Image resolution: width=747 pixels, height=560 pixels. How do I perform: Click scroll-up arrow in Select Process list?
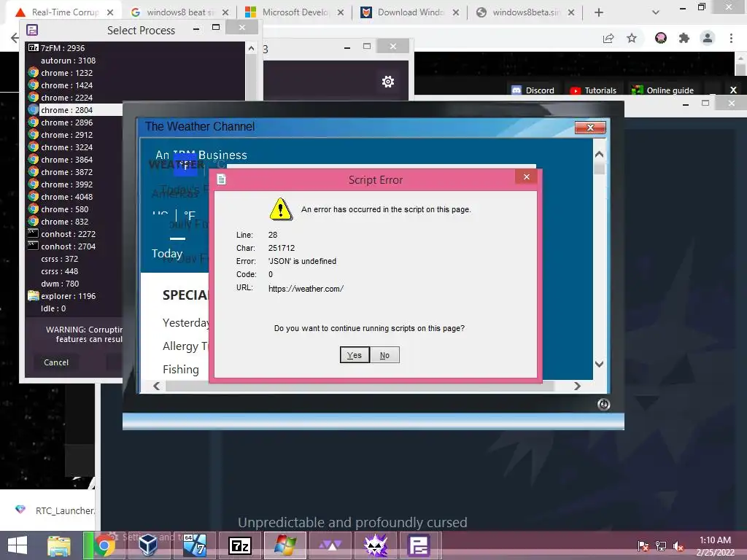252,48
